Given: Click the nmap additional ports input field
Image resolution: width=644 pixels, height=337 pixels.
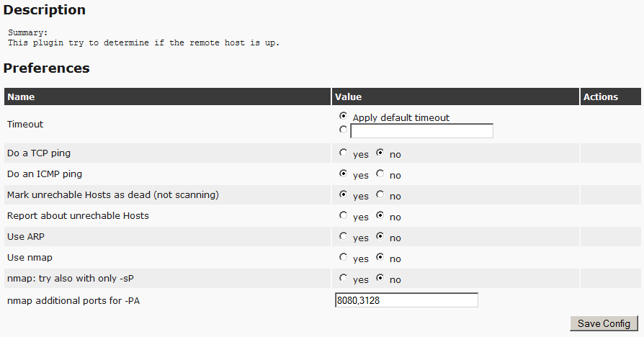Looking at the screenshot, I should [x=406, y=300].
